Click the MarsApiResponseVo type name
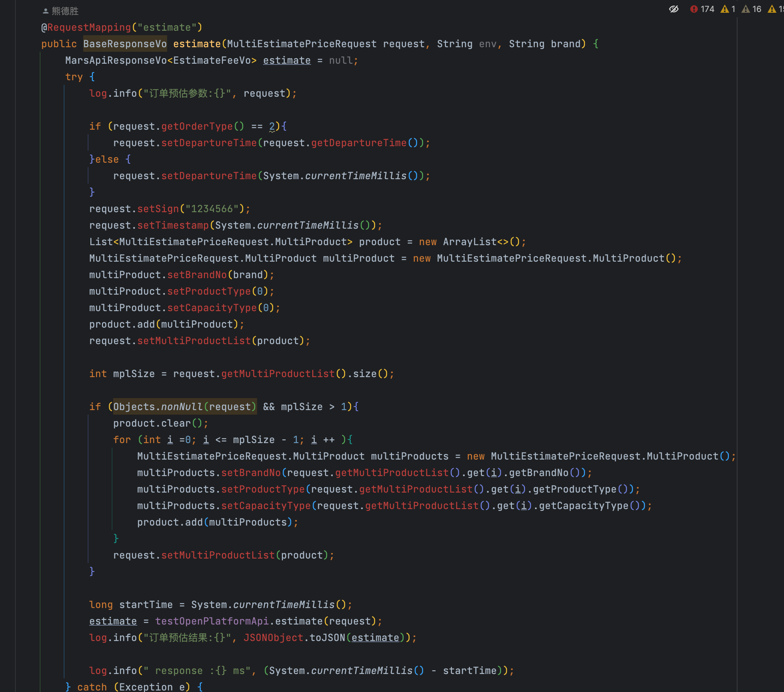Image resolution: width=784 pixels, height=692 pixels. click(x=116, y=60)
